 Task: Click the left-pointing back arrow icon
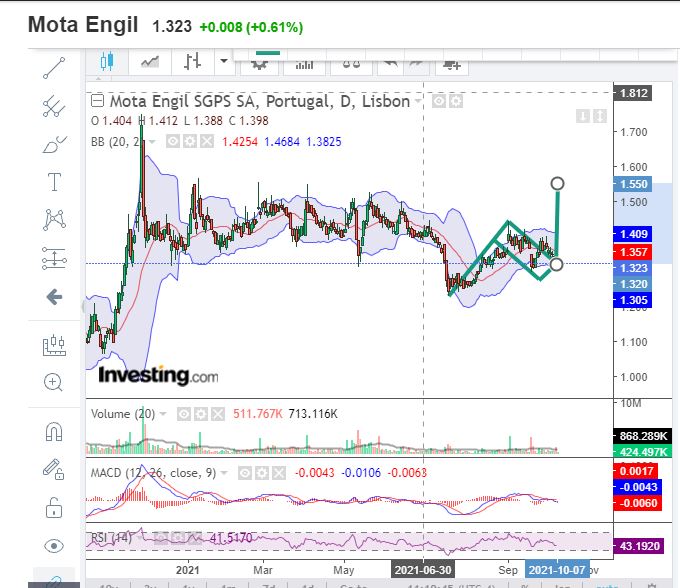(54, 297)
